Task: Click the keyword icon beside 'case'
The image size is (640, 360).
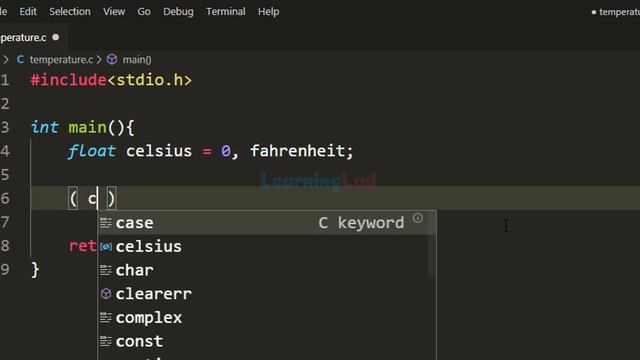Action: coord(106,223)
